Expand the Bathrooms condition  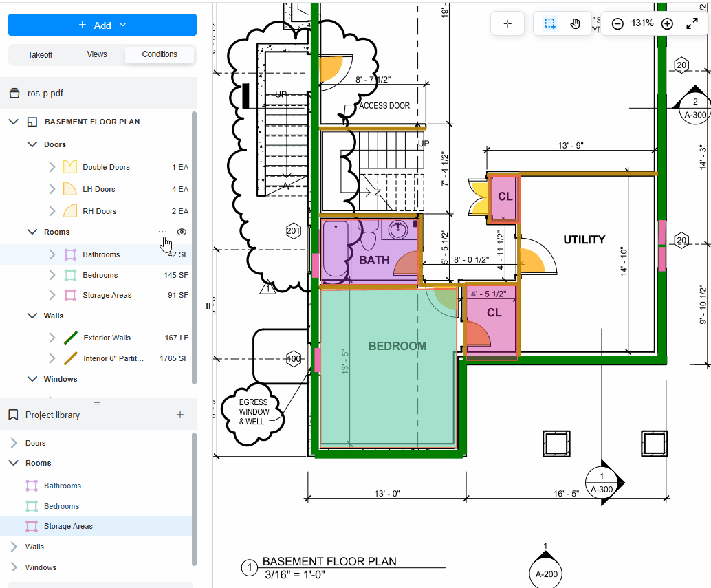(52, 254)
